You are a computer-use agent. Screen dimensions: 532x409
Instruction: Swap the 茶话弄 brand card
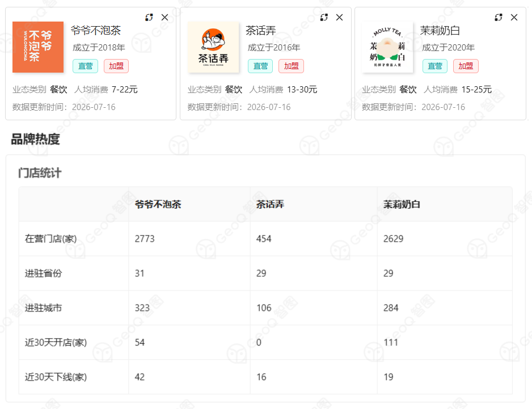point(324,18)
